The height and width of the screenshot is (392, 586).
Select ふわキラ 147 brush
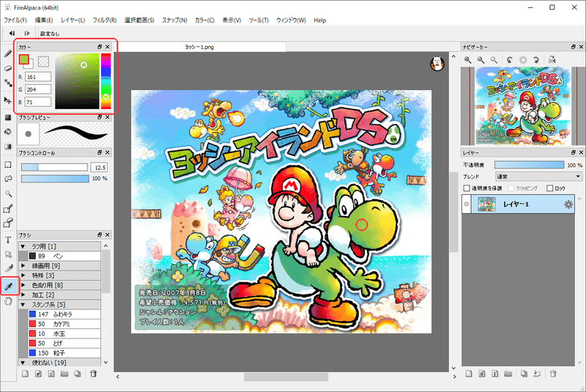pos(64,314)
